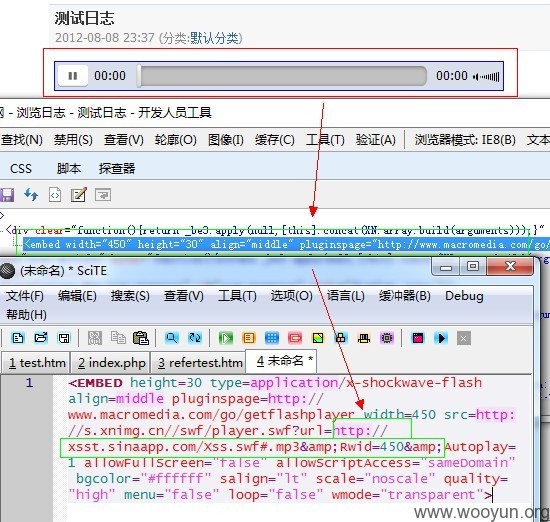Click the copy icon in SciTE toolbar
Image resolution: width=550 pixels, height=522 pixels.
[118, 337]
